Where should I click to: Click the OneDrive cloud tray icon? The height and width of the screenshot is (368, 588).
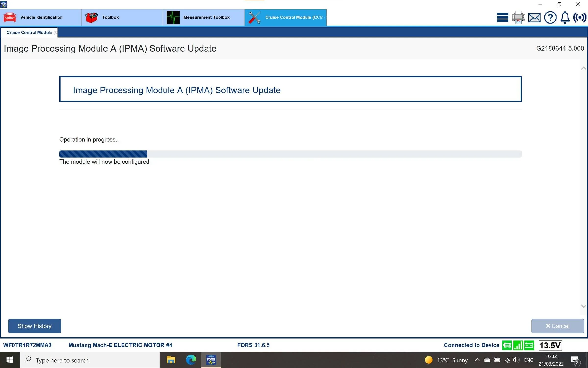(487, 360)
